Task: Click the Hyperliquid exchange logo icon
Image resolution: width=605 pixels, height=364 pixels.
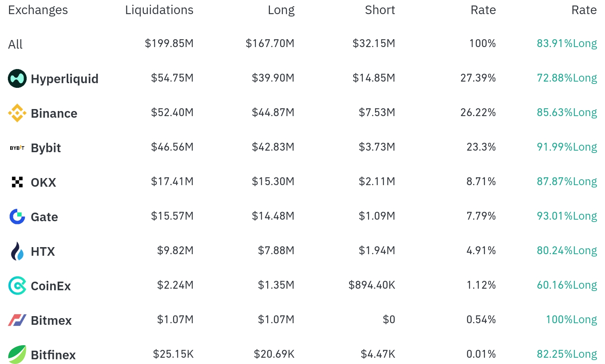Action: (17, 78)
